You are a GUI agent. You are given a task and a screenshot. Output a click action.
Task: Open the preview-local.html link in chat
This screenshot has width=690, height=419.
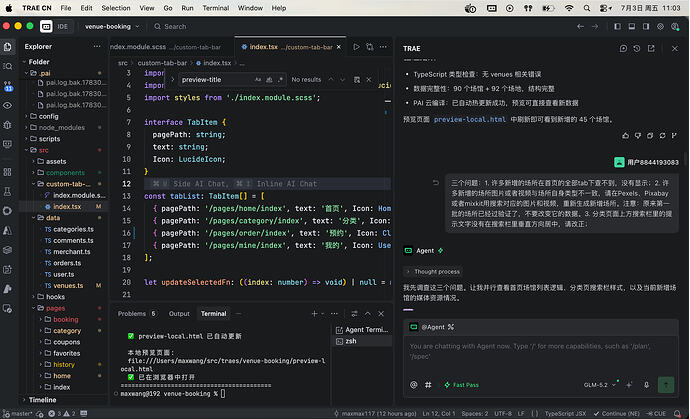pos(470,119)
